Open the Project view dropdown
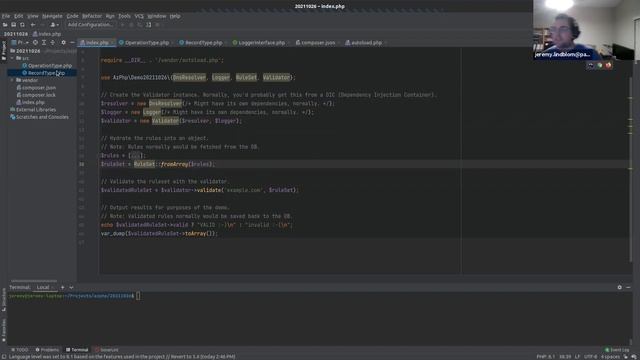Image resolution: width=640 pixels, height=360 pixels. pyautogui.click(x=20, y=42)
